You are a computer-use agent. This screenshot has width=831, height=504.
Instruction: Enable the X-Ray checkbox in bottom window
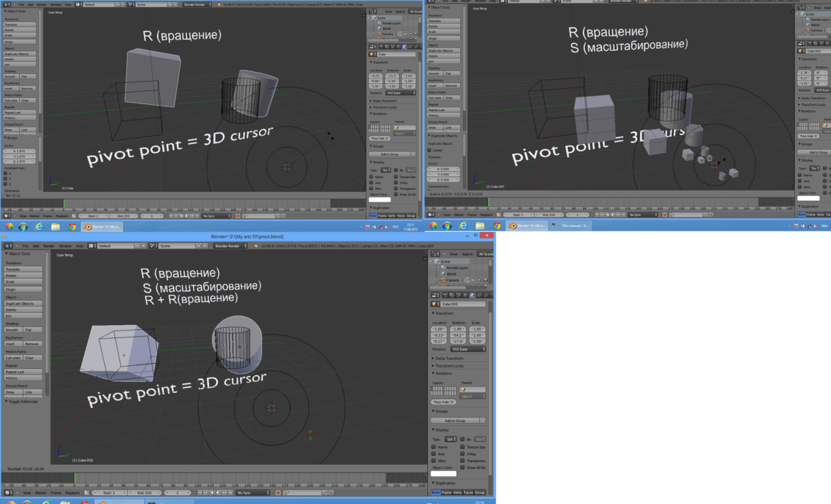coord(462,453)
